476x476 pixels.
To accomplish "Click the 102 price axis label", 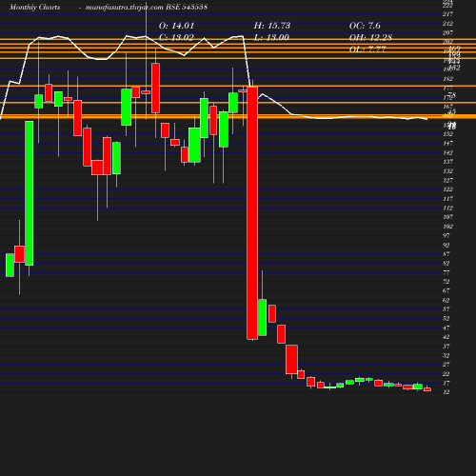I will click(447, 227).
